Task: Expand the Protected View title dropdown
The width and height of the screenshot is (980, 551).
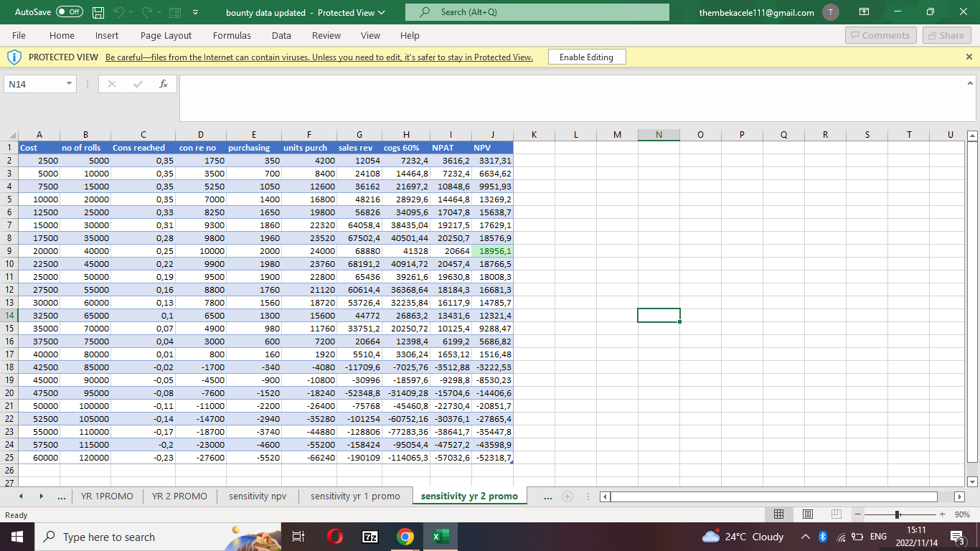Action: tap(382, 13)
